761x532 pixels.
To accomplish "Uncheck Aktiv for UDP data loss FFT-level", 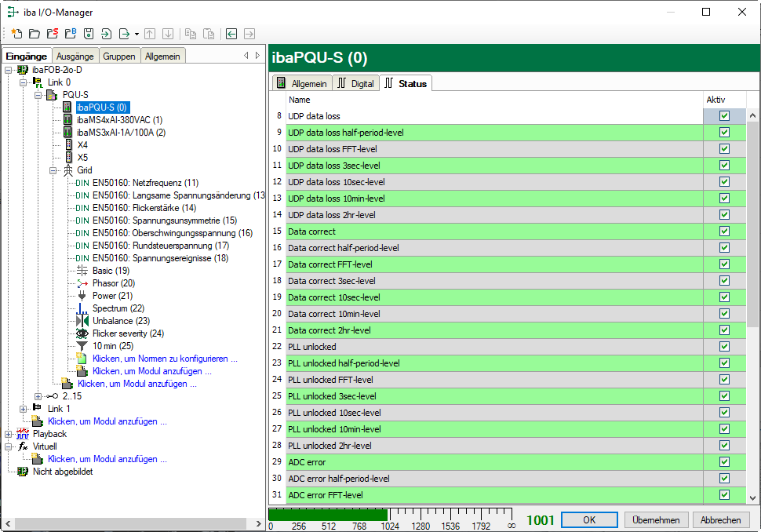I will tap(724, 149).
